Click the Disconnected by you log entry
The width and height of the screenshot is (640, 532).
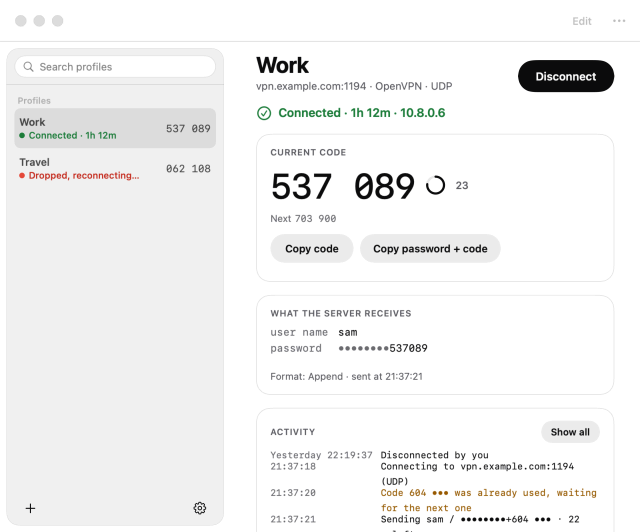tap(434, 455)
